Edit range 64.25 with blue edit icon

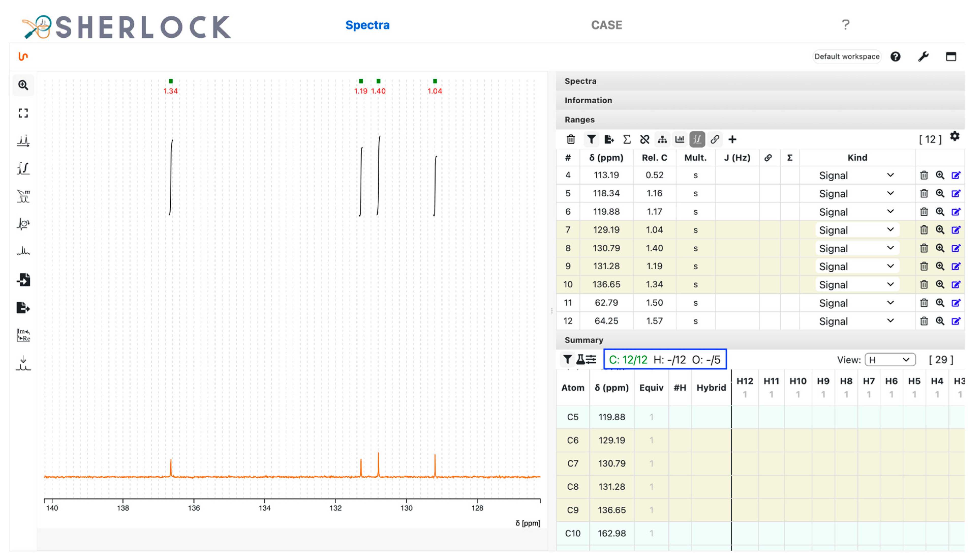tap(956, 321)
